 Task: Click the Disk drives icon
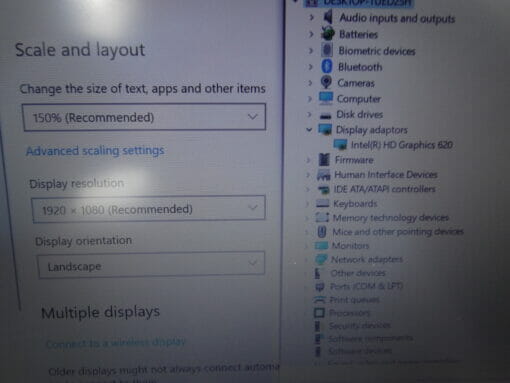(325, 115)
